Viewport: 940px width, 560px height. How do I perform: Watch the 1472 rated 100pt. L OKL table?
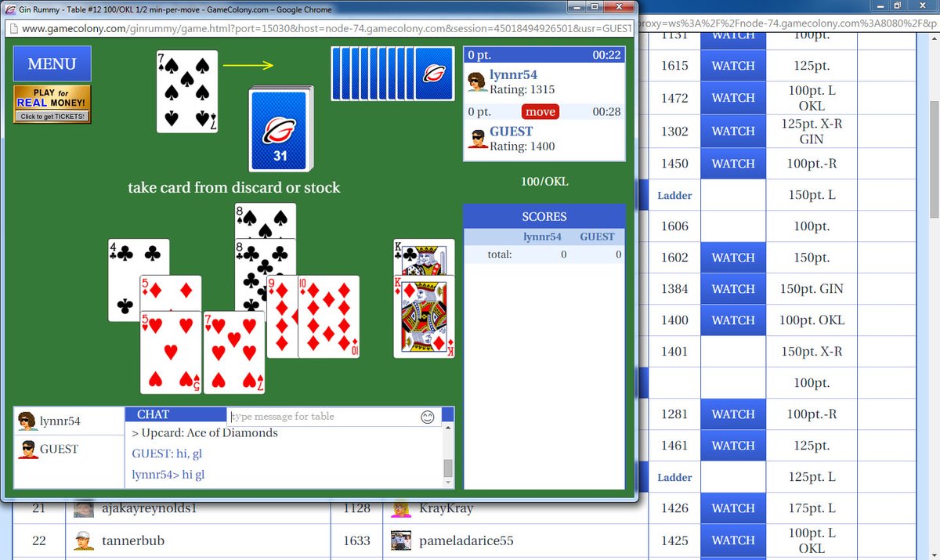pyautogui.click(x=732, y=98)
